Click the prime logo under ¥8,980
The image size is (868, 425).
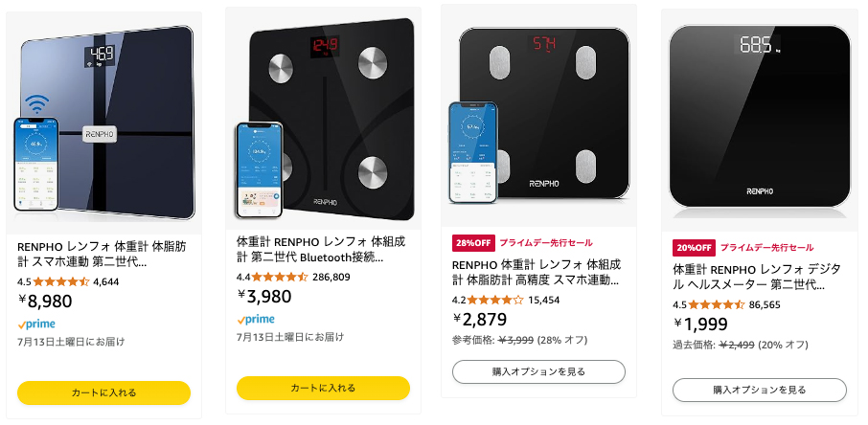(x=36, y=324)
